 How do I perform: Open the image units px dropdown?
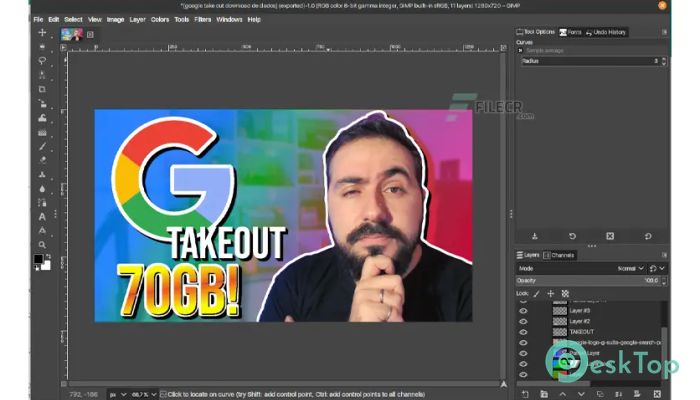pyautogui.click(x=117, y=395)
